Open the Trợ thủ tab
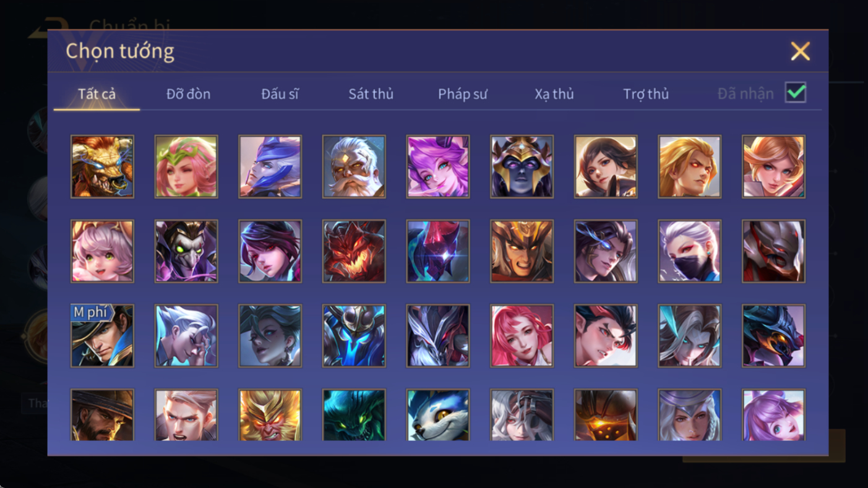Image resolution: width=868 pixels, height=488 pixels. (646, 94)
